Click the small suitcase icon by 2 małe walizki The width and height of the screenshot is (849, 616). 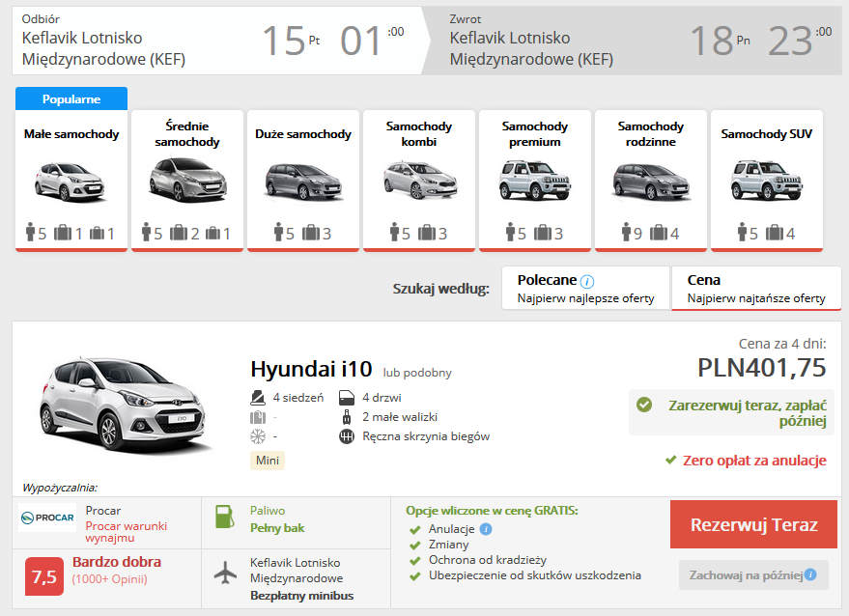tap(347, 417)
